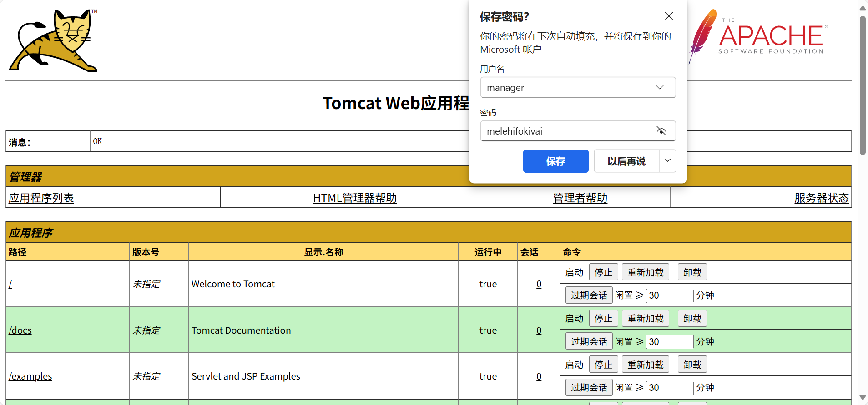Click idle minutes field in /docs row
868x405 pixels.
(x=670, y=341)
